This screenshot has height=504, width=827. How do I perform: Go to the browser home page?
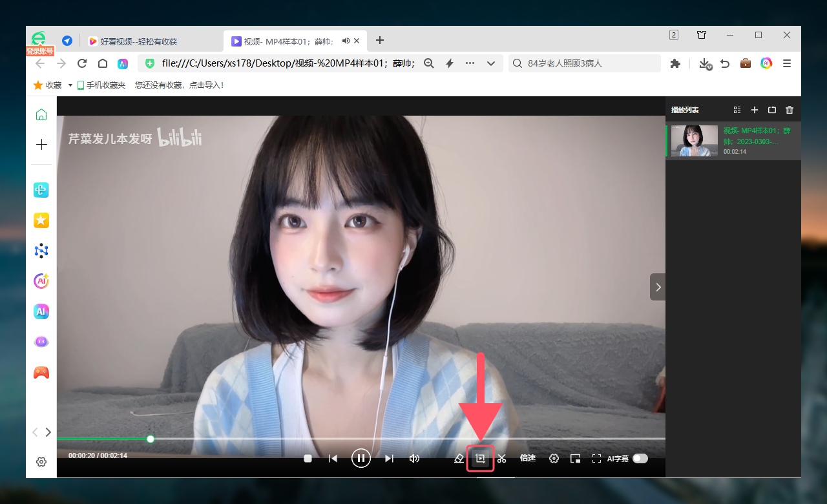tap(102, 63)
